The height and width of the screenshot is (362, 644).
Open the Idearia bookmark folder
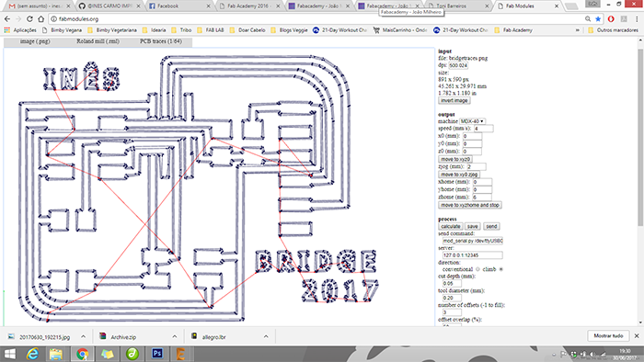pyautogui.click(x=154, y=30)
